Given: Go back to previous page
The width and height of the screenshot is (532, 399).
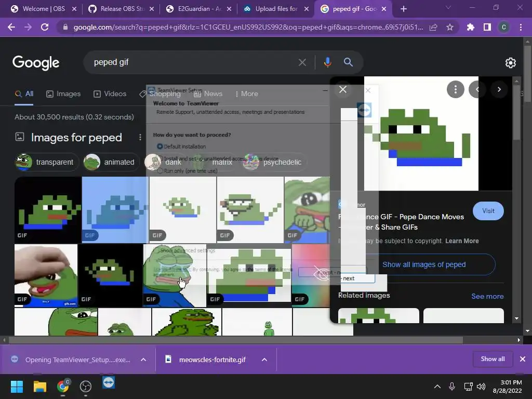Looking at the screenshot, I should pyautogui.click(x=11, y=27).
